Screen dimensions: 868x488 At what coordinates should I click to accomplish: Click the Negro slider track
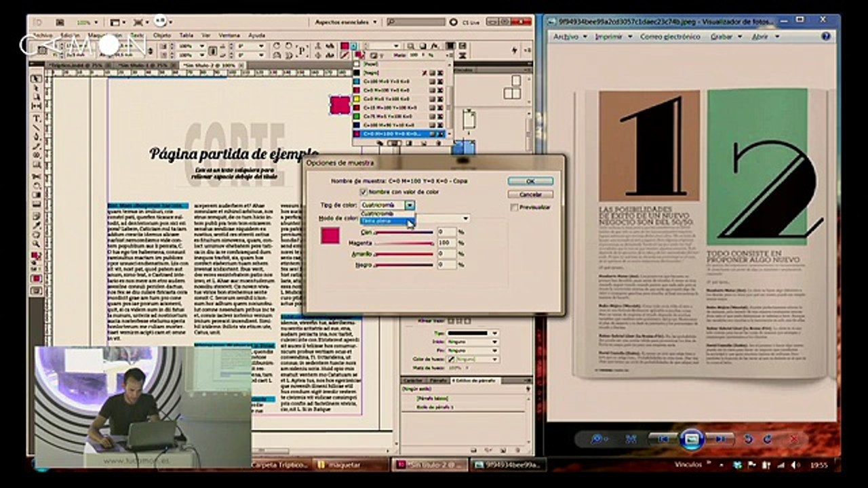pyautogui.click(x=404, y=265)
